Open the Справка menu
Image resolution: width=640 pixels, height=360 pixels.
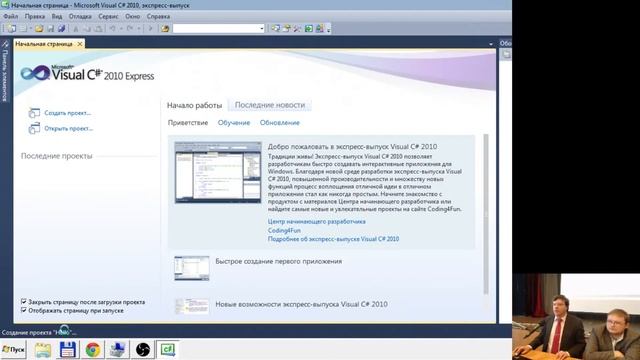[x=158, y=16]
